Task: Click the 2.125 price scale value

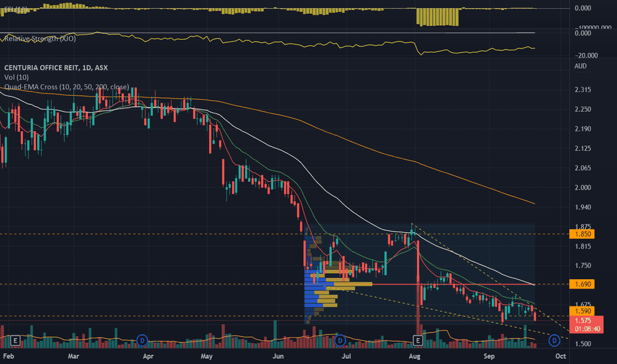Action: click(x=583, y=148)
